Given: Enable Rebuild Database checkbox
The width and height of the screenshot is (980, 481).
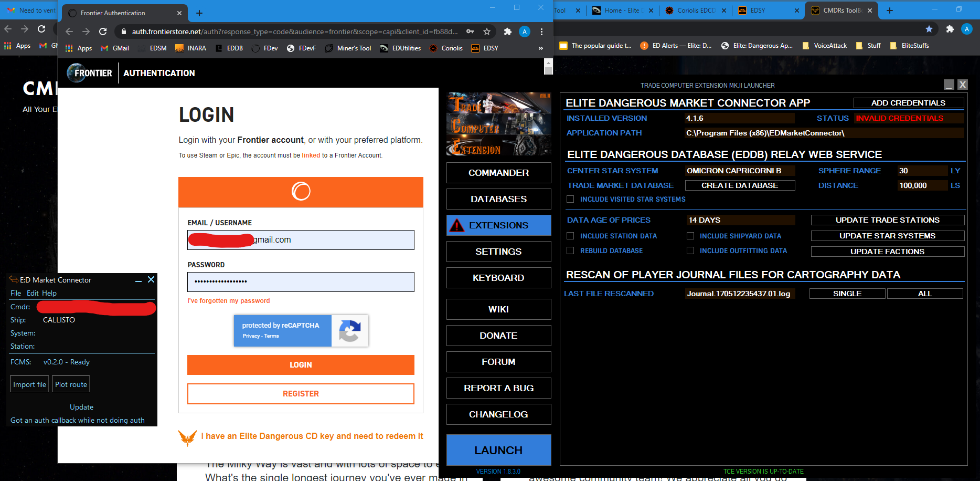Looking at the screenshot, I should pos(570,250).
